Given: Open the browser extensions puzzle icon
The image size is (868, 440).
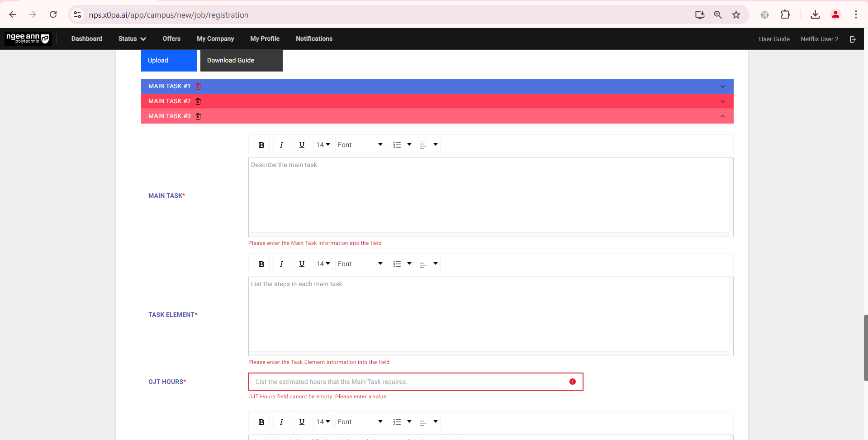Looking at the screenshot, I should point(785,14).
